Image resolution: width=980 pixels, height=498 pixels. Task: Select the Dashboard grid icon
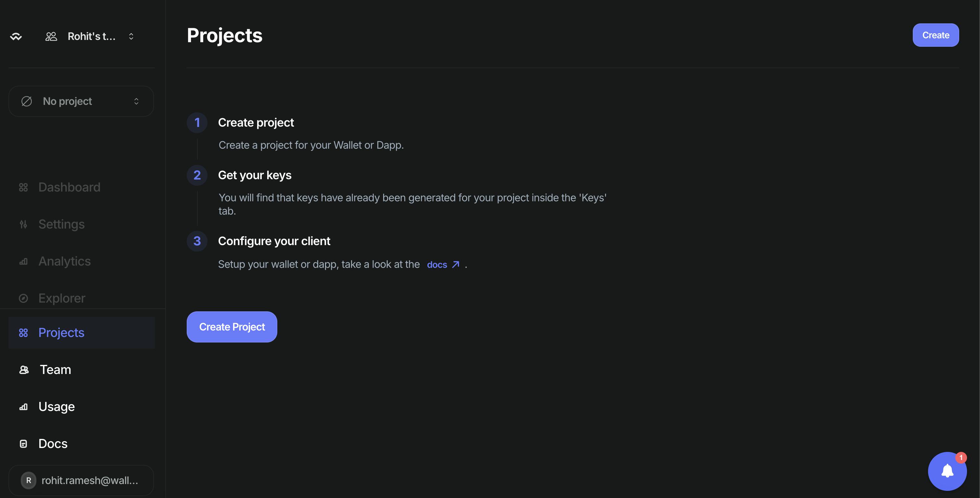(23, 187)
